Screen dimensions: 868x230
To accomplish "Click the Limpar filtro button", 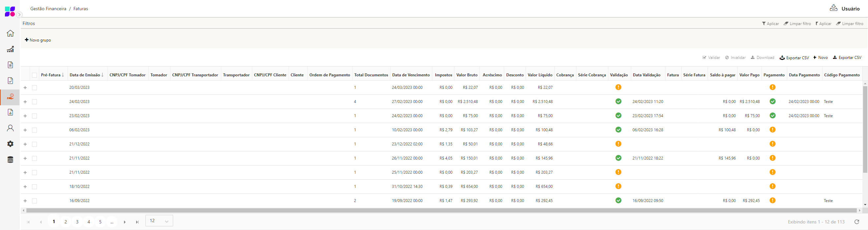I will (797, 24).
